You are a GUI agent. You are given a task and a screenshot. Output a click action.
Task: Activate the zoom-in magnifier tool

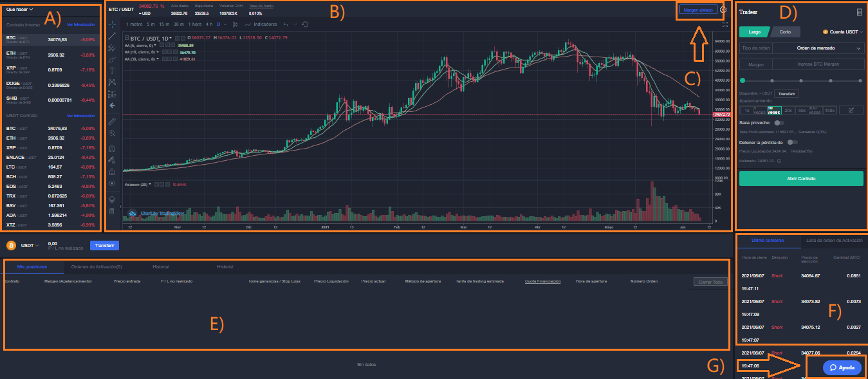(112, 133)
